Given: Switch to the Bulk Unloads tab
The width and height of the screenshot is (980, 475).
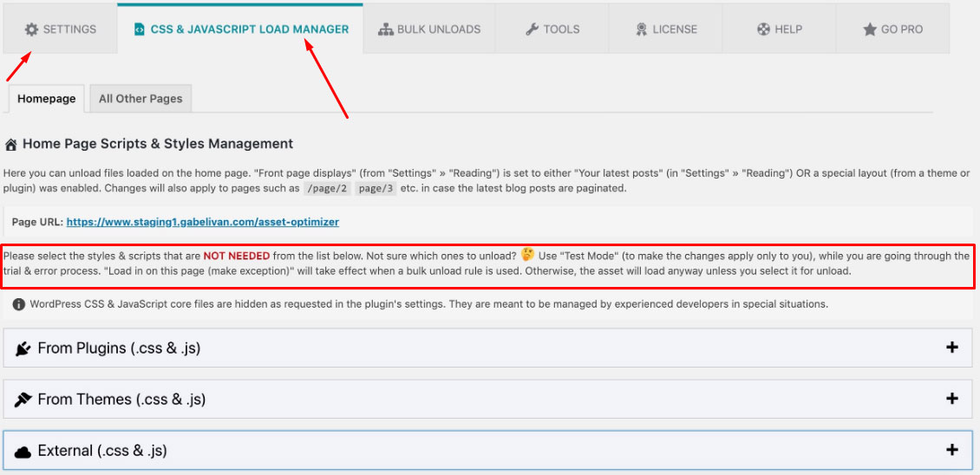Looking at the screenshot, I should 429,29.
